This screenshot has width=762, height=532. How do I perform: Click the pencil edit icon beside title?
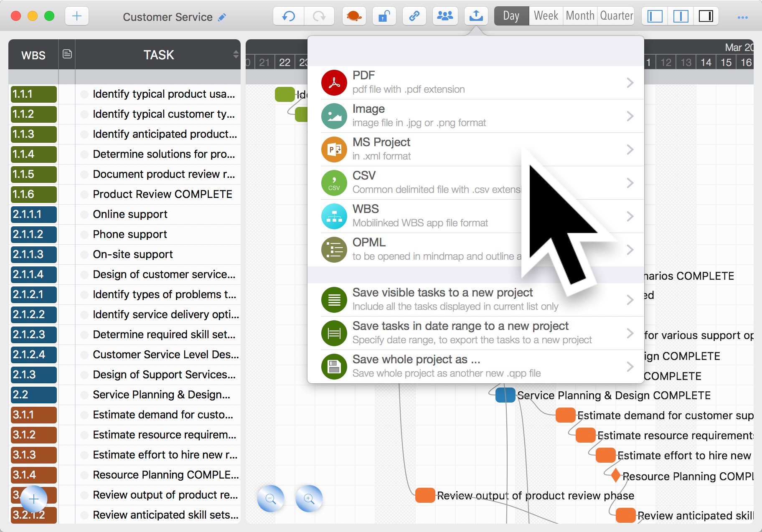pos(222,17)
